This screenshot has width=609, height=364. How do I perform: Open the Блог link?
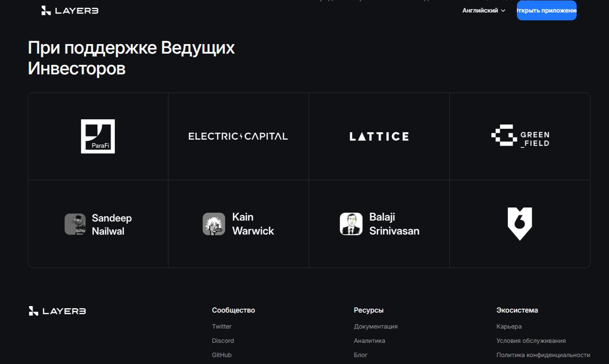click(x=361, y=355)
